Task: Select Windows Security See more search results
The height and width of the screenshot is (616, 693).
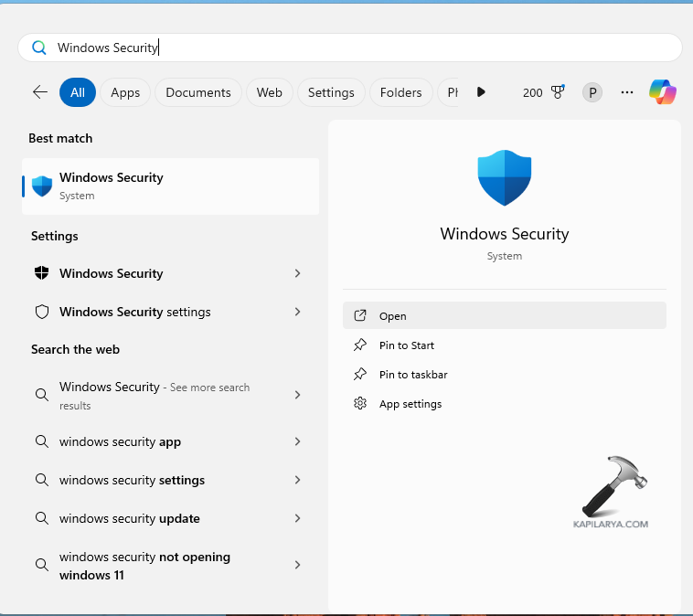Action: coord(171,395)
